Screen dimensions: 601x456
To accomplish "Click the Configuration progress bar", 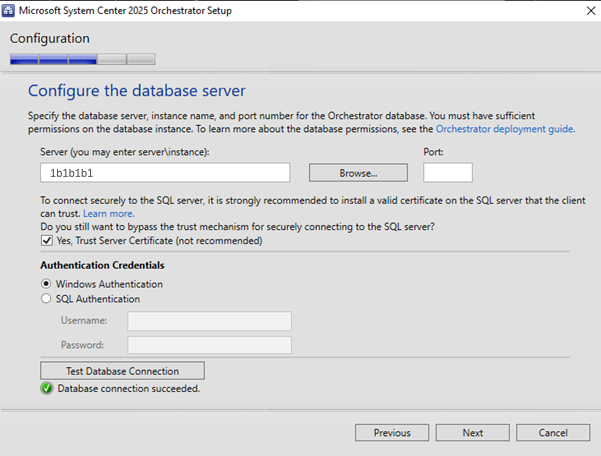I will 83,59.
